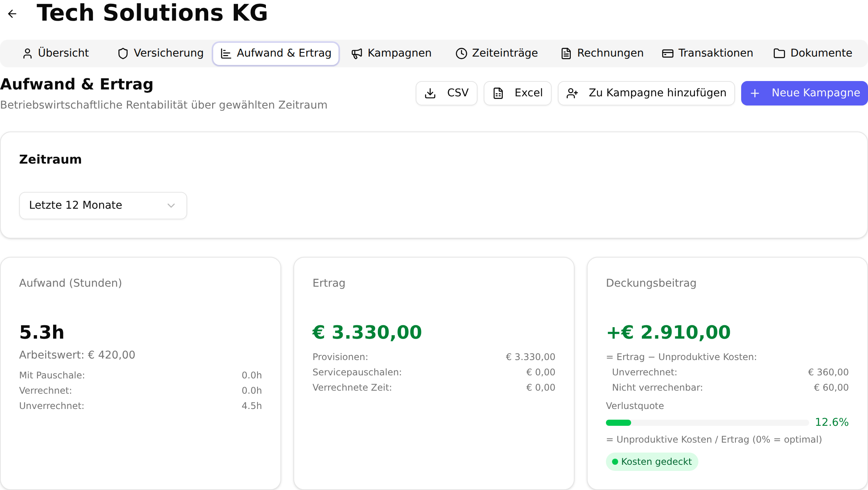Click the Mit Pauschale label
The image size is (868, 490).
(52, 375)
